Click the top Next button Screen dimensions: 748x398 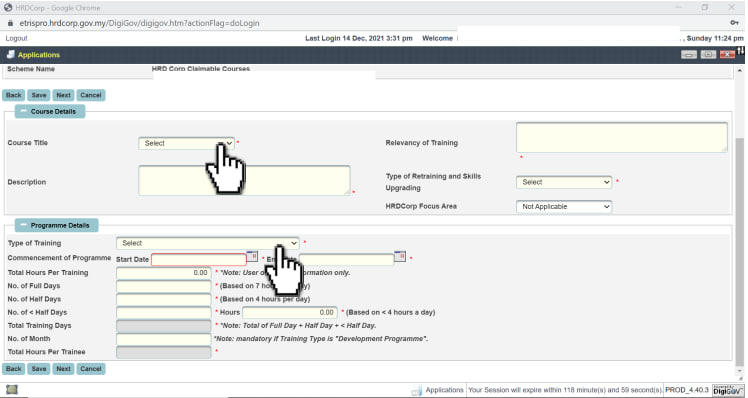(x=63, y=95)
